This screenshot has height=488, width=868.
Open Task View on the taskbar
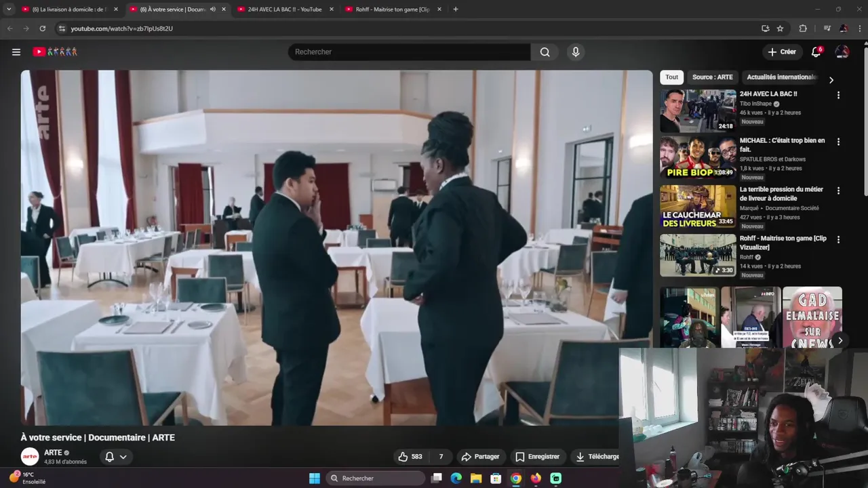[437, 479]
